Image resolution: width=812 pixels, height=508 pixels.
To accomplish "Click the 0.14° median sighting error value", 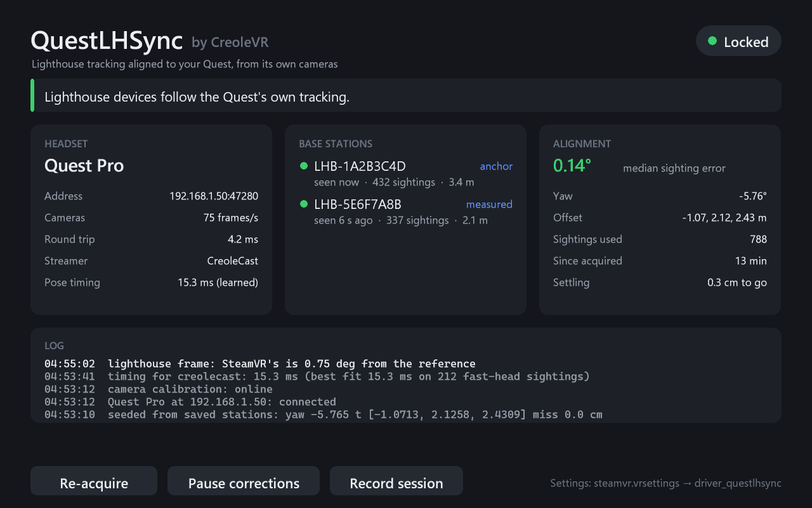I will coord(572,166).
